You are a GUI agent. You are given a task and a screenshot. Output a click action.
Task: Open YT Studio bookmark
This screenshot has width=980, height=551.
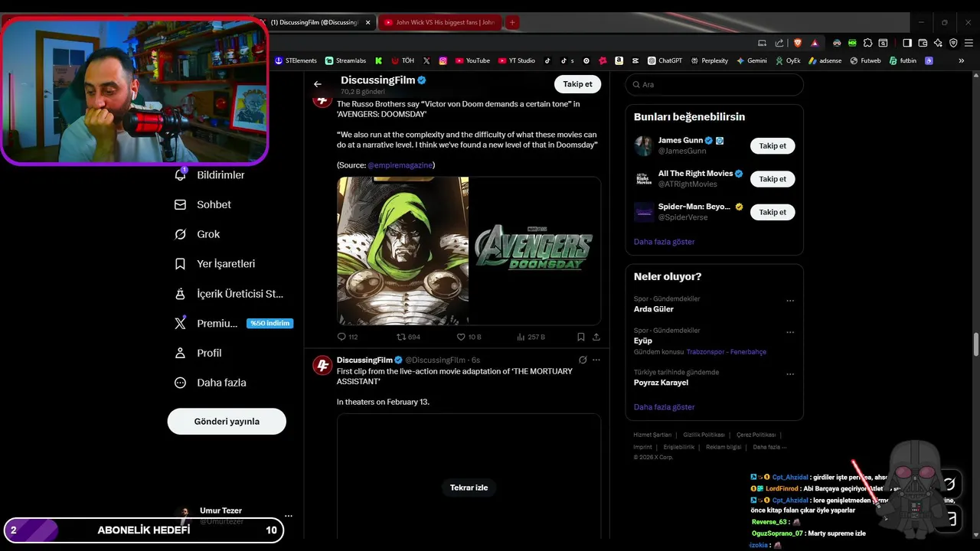(517, 60)
